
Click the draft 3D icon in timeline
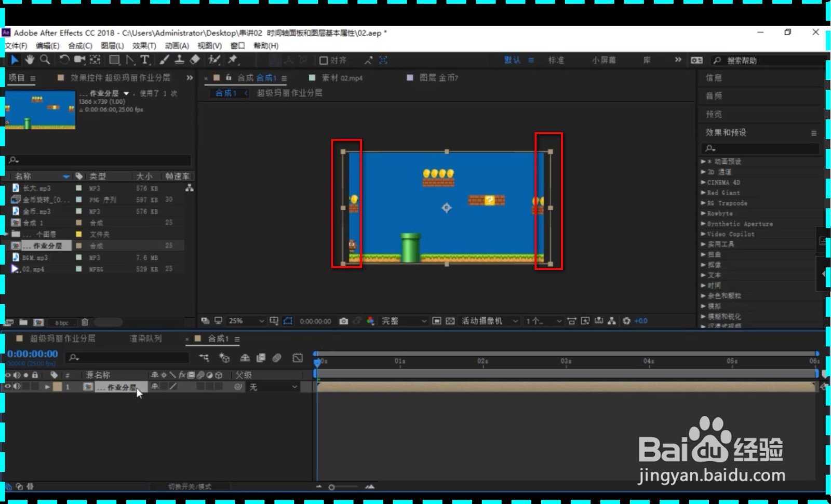coord(224,358)
